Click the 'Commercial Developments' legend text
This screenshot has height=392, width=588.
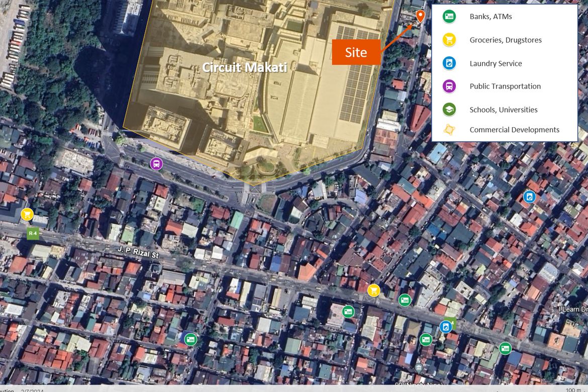515,130
